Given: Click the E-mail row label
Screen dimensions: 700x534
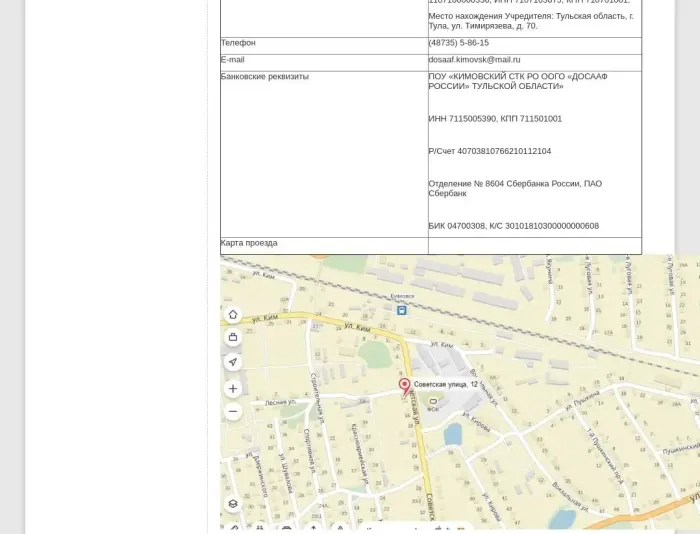Looking at the screenshot, I should click(x=233, y=59).
